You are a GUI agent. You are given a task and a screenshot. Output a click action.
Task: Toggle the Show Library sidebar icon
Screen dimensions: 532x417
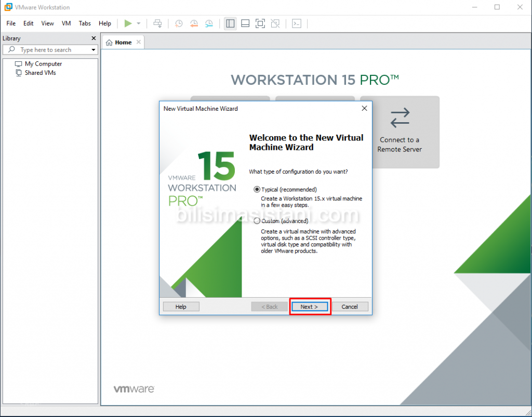click(x=230, y=23)
